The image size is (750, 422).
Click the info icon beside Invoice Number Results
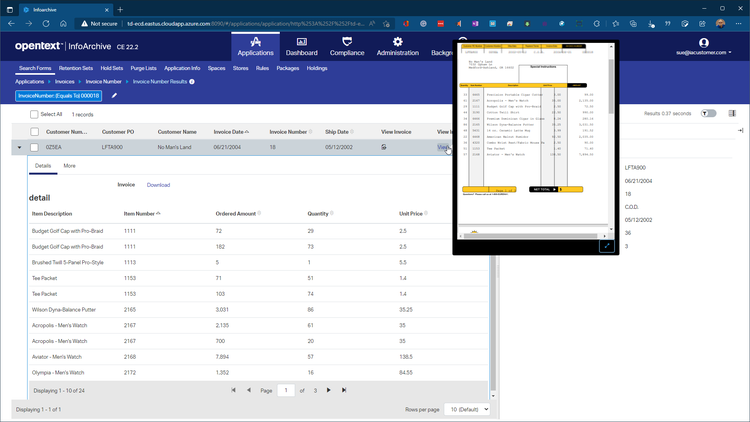pos(192,82)
